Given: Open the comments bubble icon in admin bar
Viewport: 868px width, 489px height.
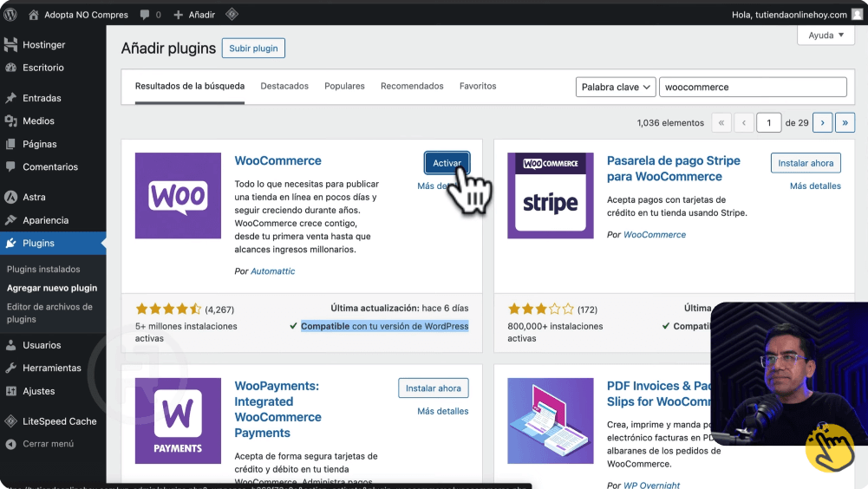Looking at the screenshot, I should pyautogui.click(x=145, y=15).
